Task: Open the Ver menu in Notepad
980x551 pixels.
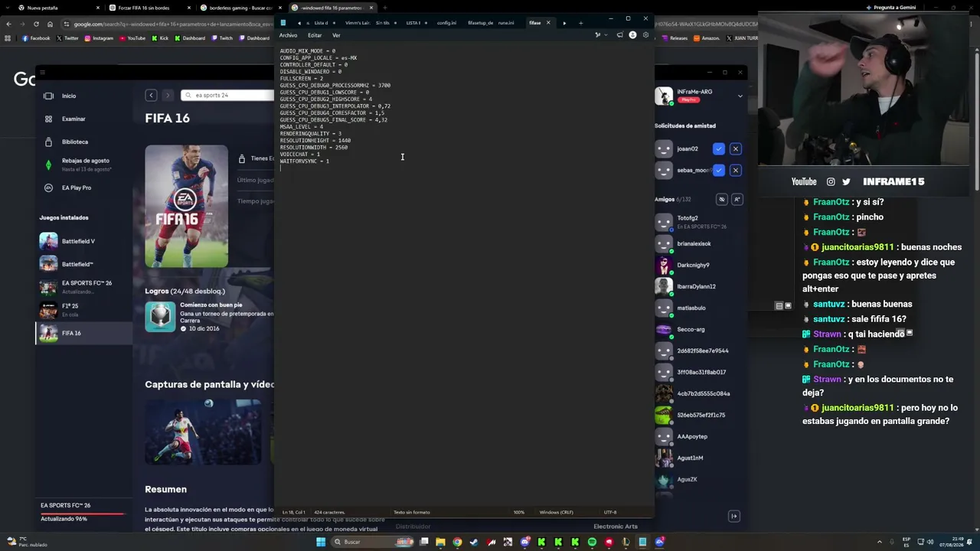Action: [336, 35]
